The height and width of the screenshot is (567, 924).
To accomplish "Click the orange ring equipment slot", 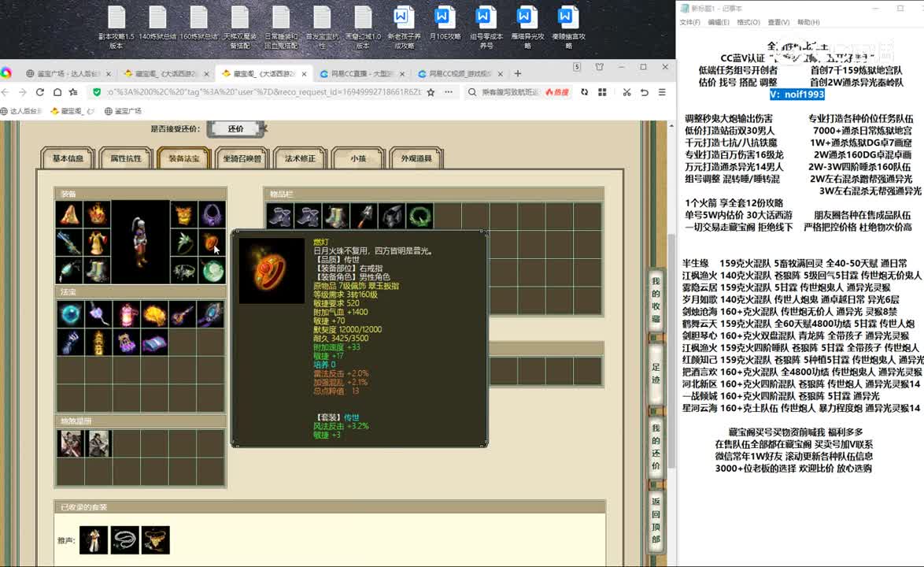I will point(212,243).
